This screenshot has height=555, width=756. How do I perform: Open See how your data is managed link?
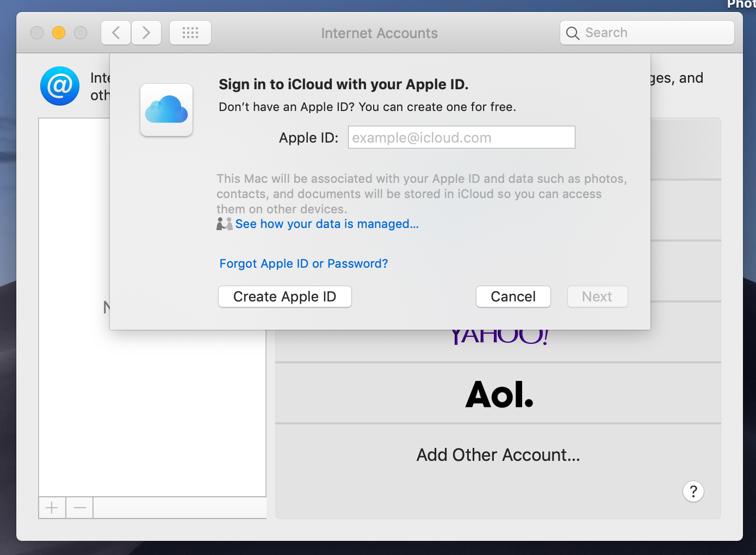click(327, 224)
